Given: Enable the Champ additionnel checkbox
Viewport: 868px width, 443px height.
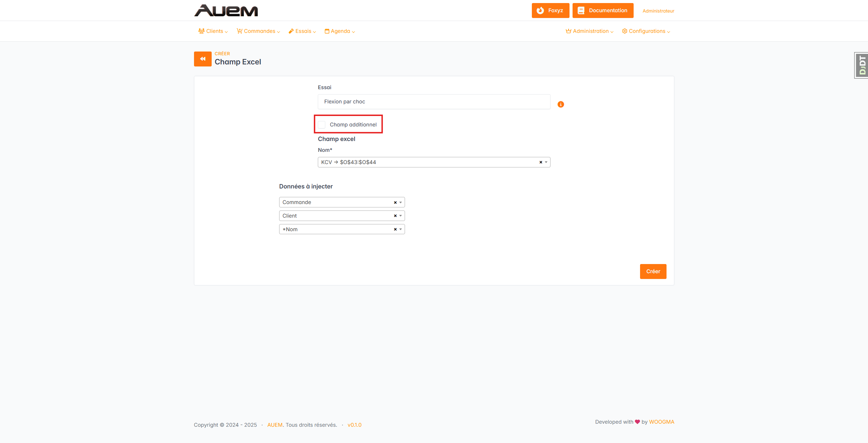Looking at the screenshot, I should 322,125.
